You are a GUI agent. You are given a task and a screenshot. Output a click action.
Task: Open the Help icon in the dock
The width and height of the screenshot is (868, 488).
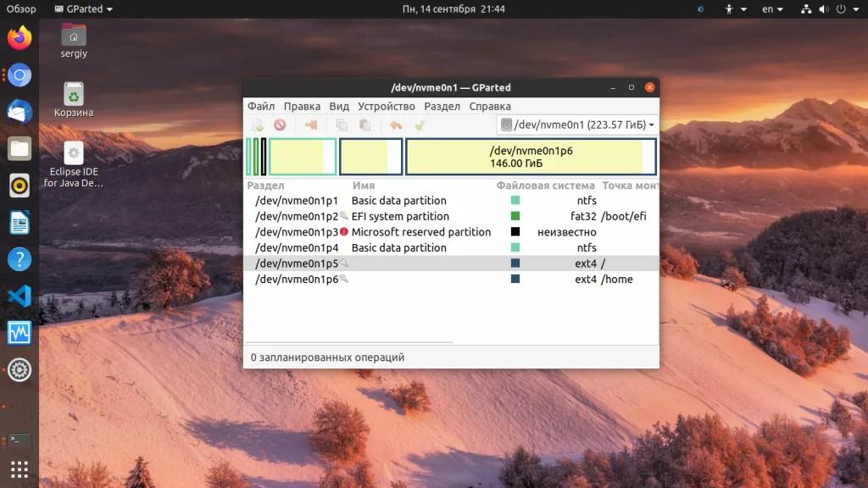19,259
